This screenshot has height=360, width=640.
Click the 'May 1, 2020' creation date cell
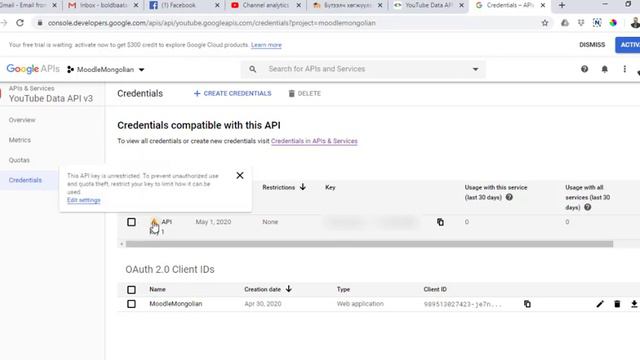coord(213,222)
